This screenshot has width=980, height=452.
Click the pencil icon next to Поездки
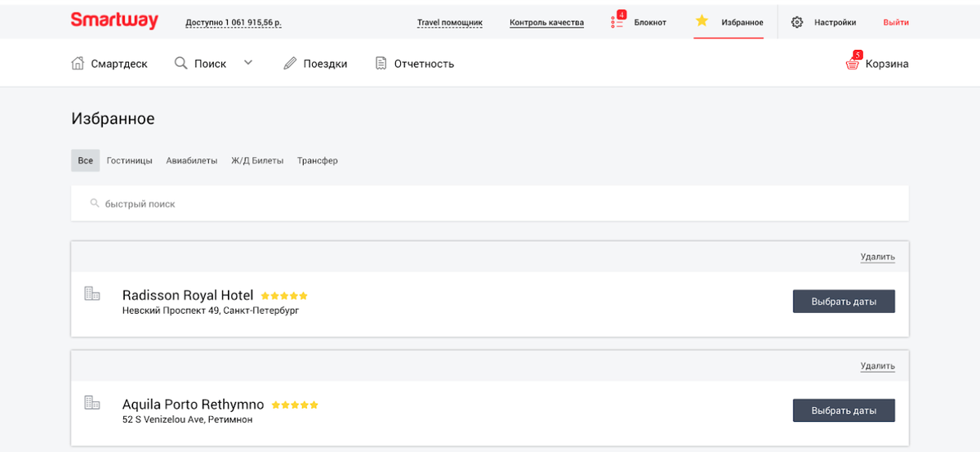pos(290,63)
